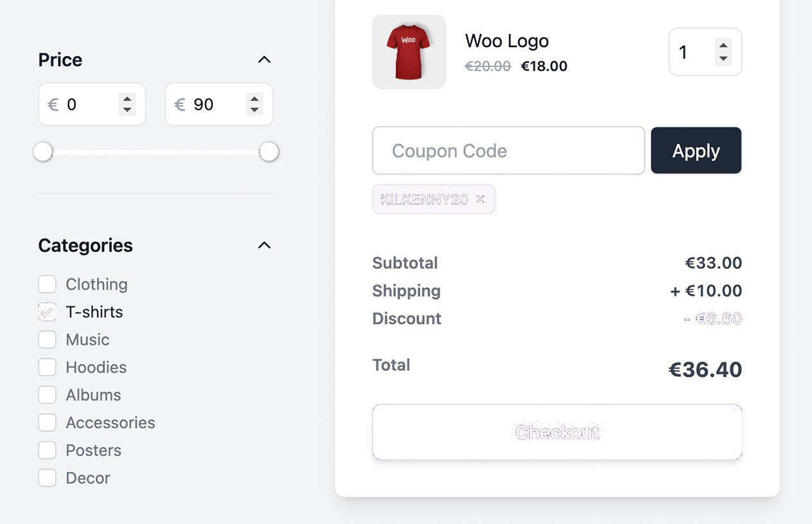The height and width of the screenshot is (524, 812).
Task: Open the Woo Logo product name
Action: pos(506,41)
